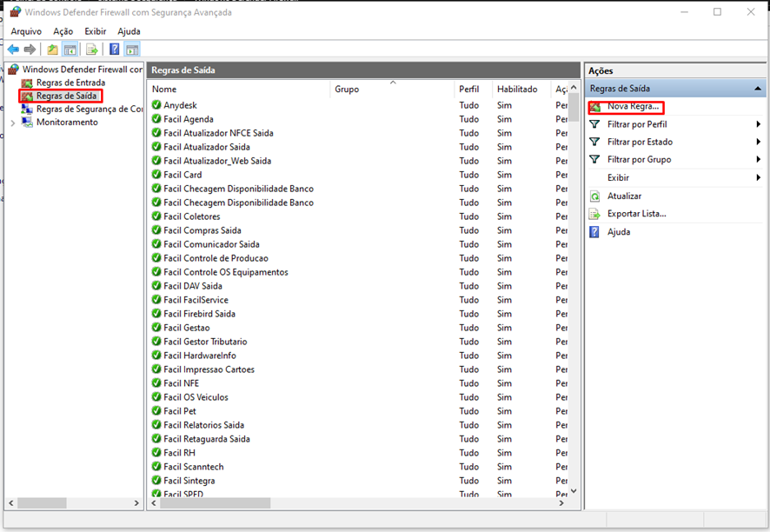Click the Ajuda icon in Ações pane
Viewport: 770px width, 532px height.
[x=594, y=232]
